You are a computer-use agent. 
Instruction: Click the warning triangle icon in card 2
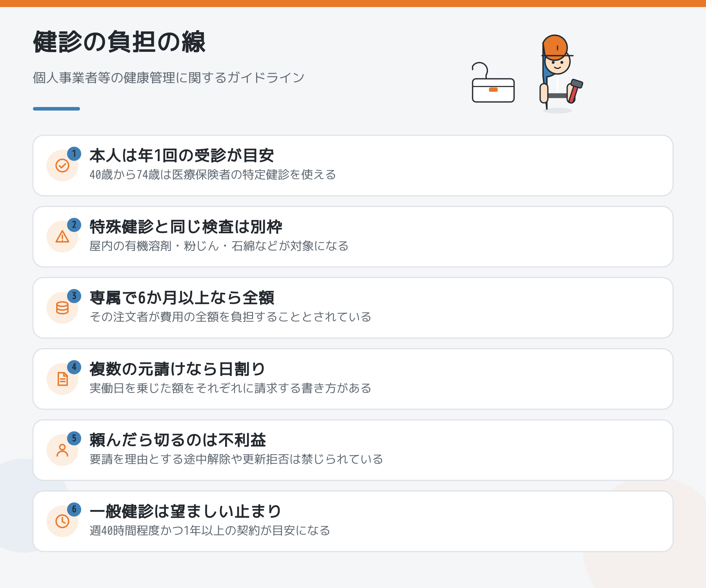(x=62, y=237)
